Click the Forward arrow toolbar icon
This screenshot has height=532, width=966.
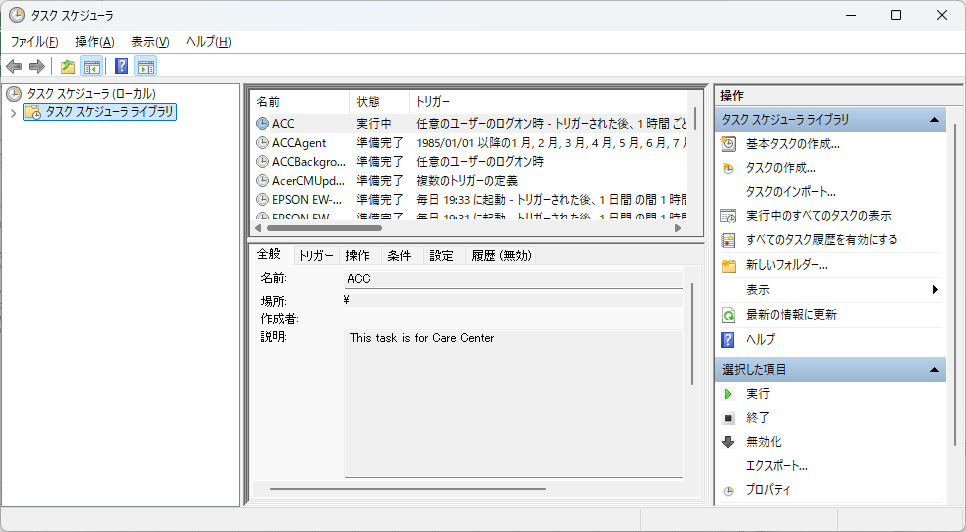click(x=37, y=66)
